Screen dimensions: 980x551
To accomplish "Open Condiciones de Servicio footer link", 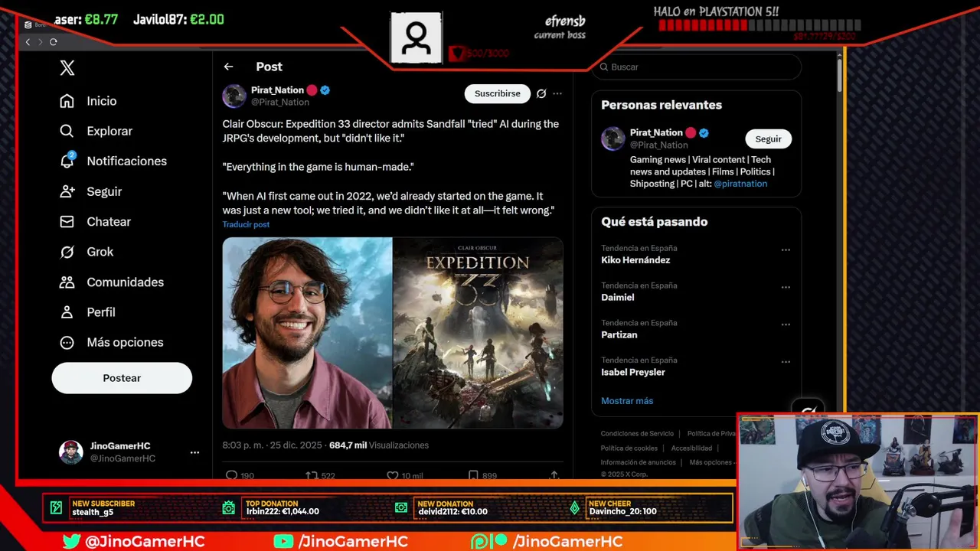I will point(637,434).
